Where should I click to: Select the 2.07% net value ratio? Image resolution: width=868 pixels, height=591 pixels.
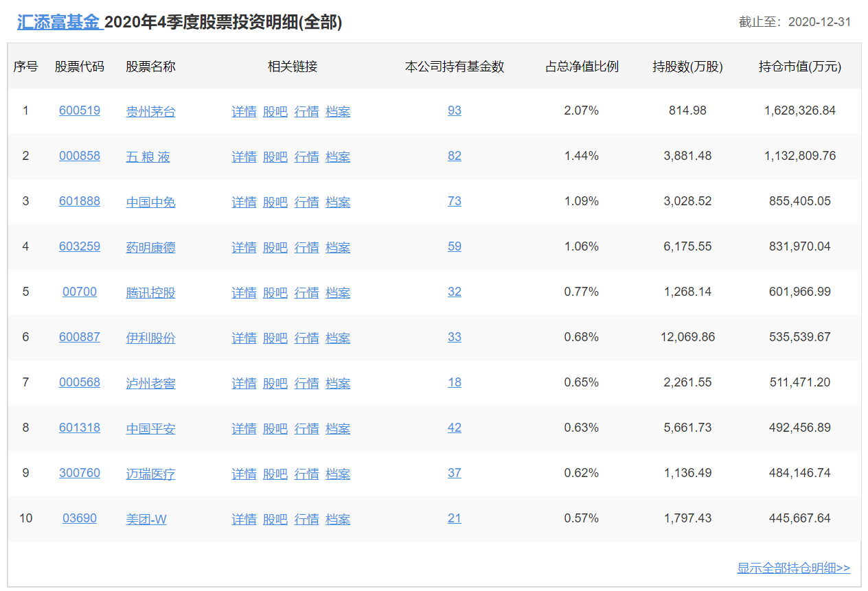click(582, 111)
